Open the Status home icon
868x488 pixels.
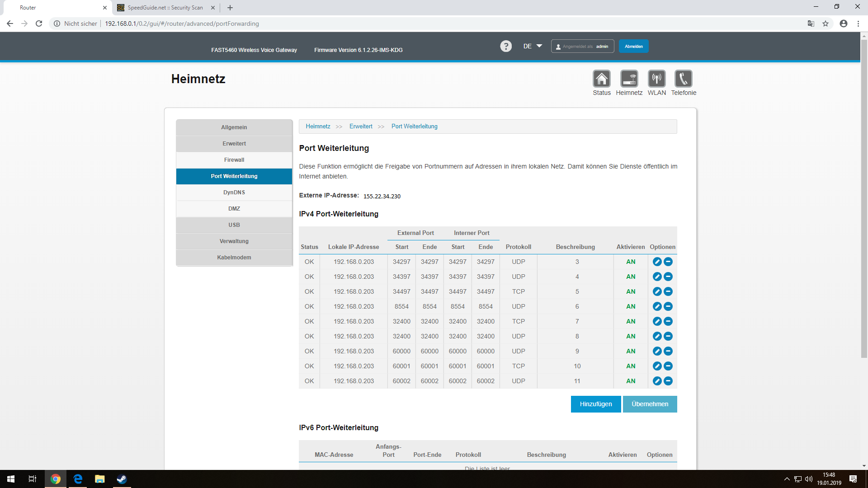pyautogui.click(x=601, y=79)
